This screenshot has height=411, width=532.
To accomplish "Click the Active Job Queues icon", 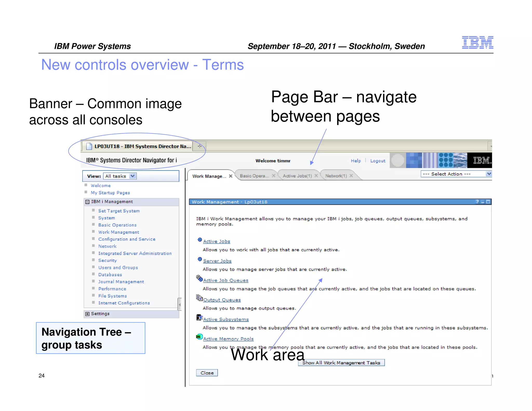I will pyautogui.click(x=199, y=278).
